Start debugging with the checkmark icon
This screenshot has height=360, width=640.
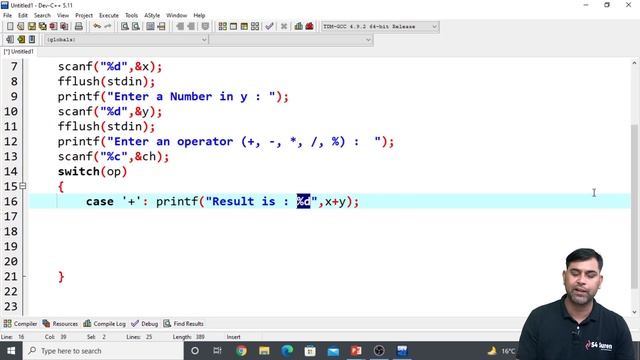(269, 27)
